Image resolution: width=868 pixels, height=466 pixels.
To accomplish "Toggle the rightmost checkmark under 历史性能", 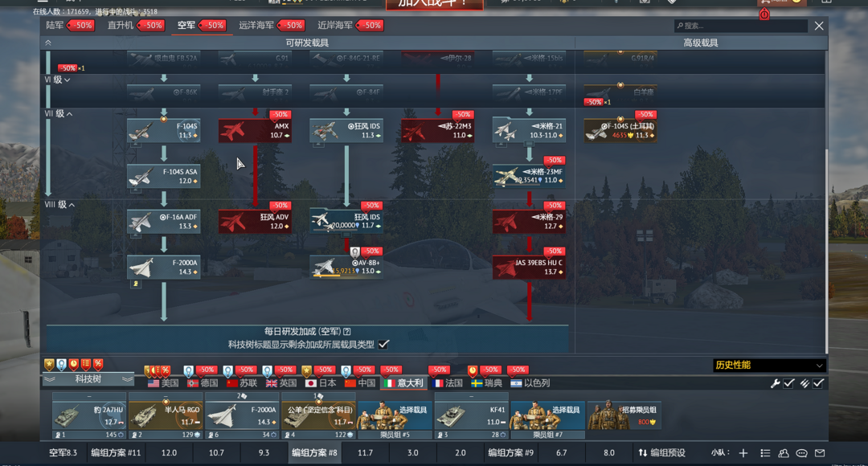I will pyautogui.click(x=818, y=384).
